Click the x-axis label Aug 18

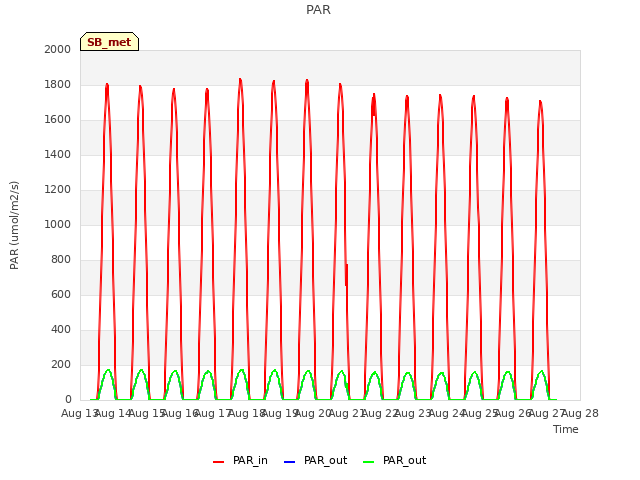click(247, 413)
